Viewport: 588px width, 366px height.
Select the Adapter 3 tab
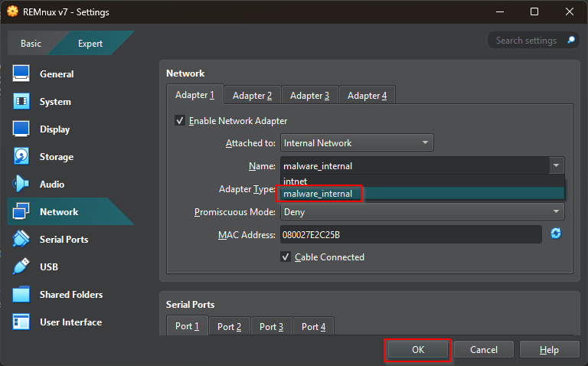(x=310, y=96)
